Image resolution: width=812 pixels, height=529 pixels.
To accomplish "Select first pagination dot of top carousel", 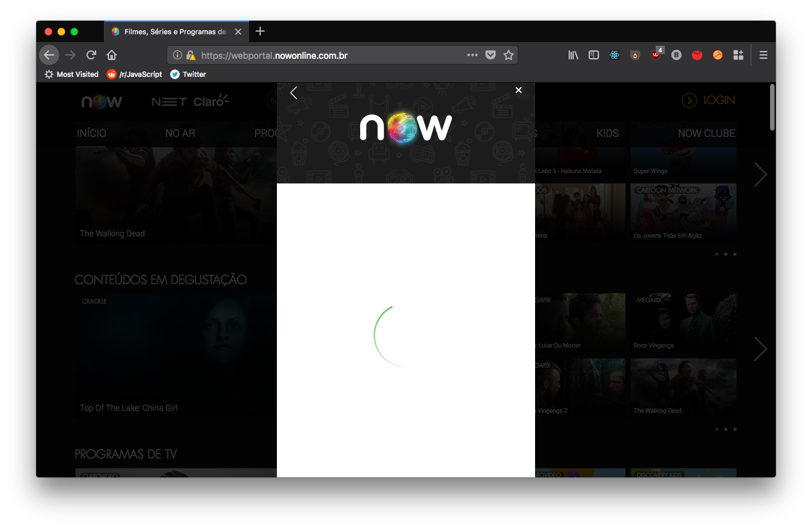I will tap(716, 254).
